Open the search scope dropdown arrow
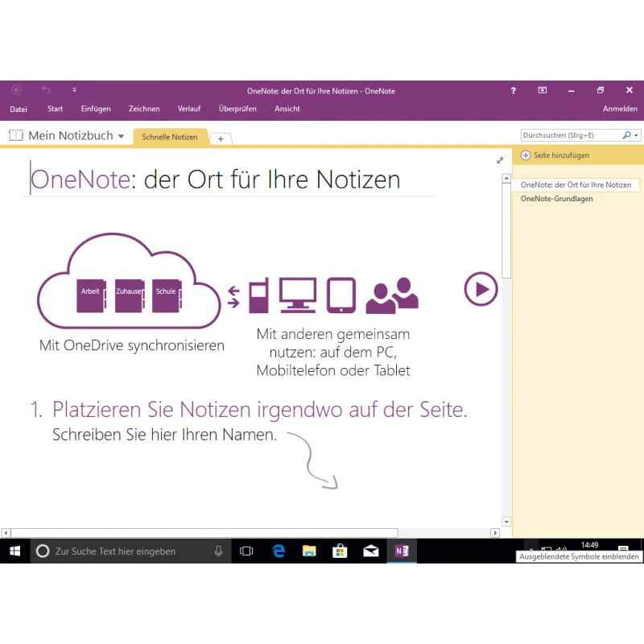Viewport: 644px width, 644px height. (x=637, y=135)
